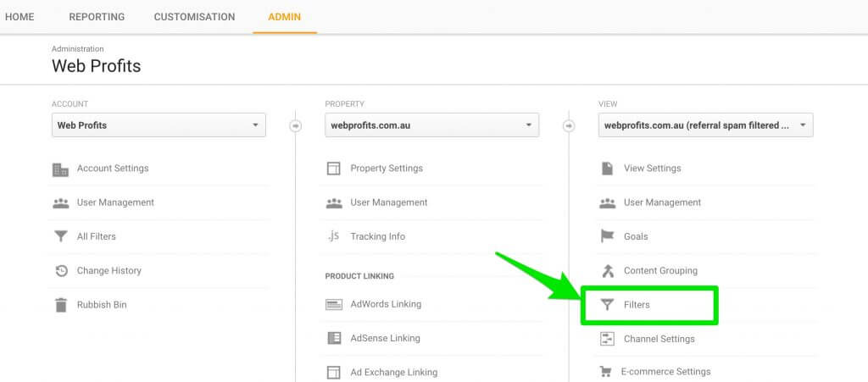This screenshot has height=382, width=868.
Task: Open Ad Exchange Linking
Action: [393, 372]
